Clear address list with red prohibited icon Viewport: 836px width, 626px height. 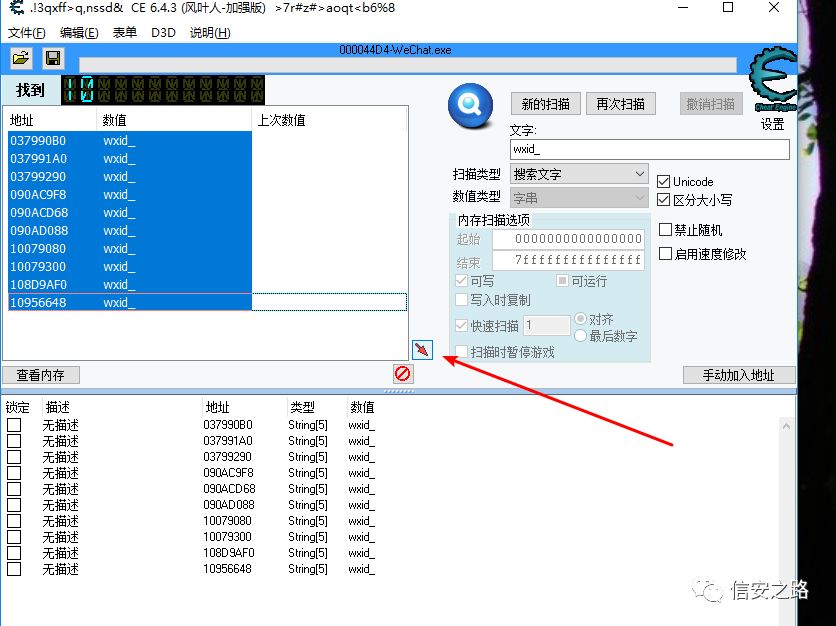[403, 374]
